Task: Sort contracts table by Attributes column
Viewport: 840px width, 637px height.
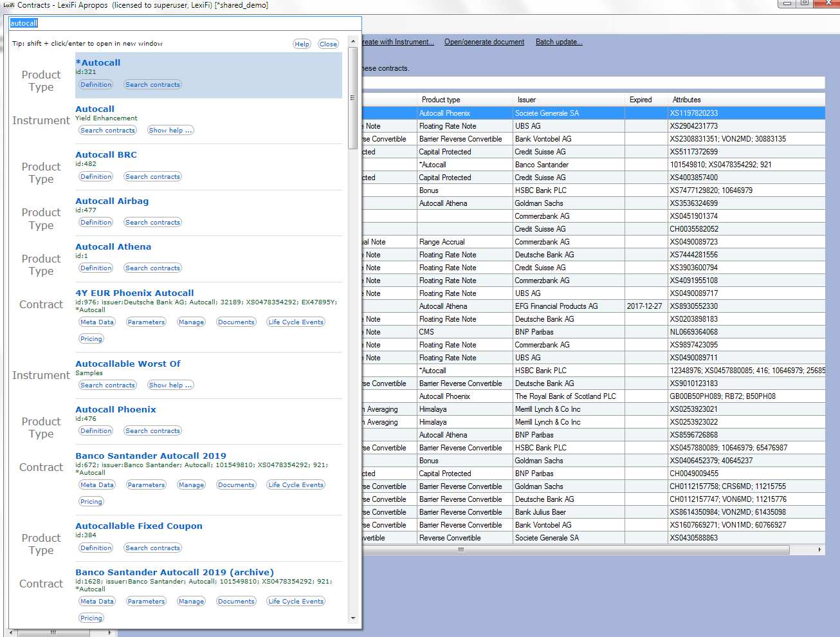Action: (747, 100)
